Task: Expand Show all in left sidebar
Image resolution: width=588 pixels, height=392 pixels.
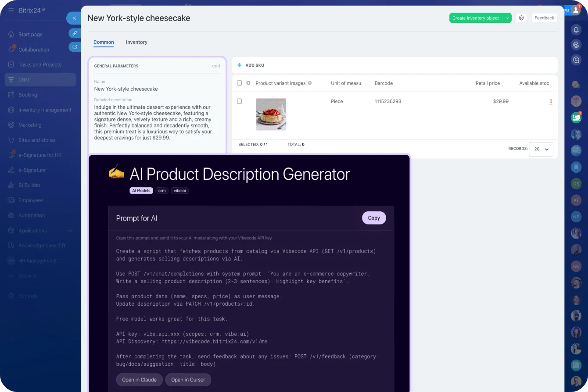Action: point(28,276)
